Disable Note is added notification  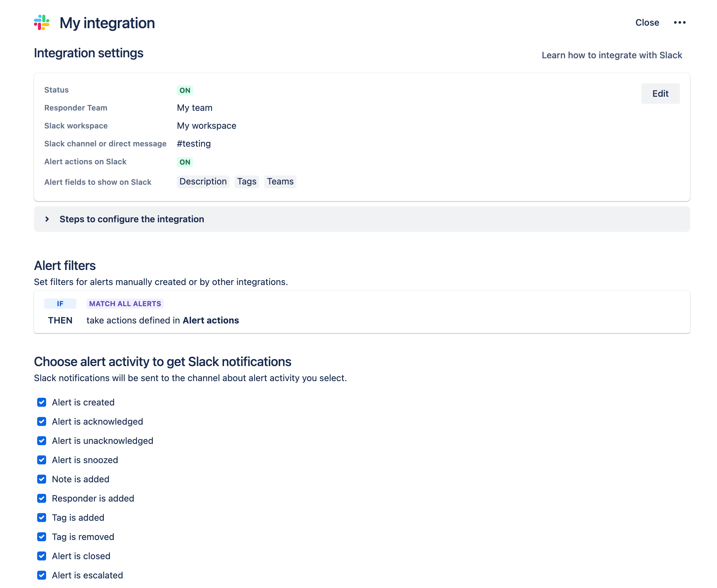click(x=41, y=479)
